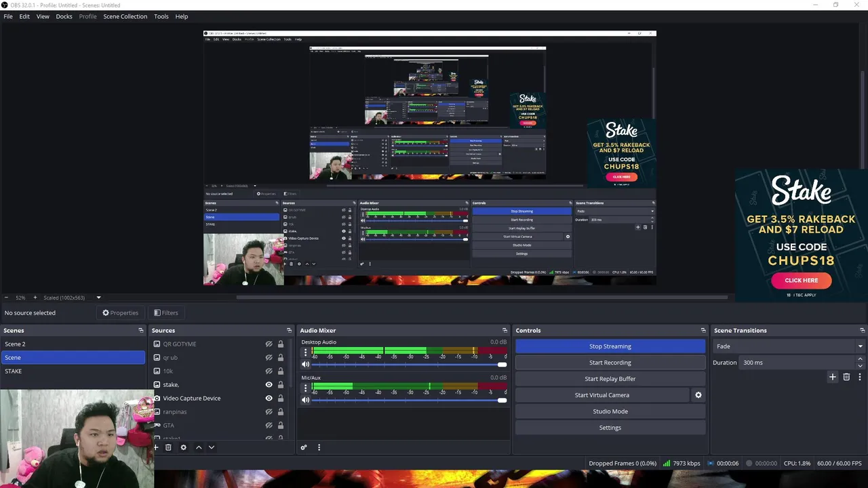Click Start Virtual Camera
Image resolution: width=868 pixels, height=488 pixels.
(x=602, y=395)
